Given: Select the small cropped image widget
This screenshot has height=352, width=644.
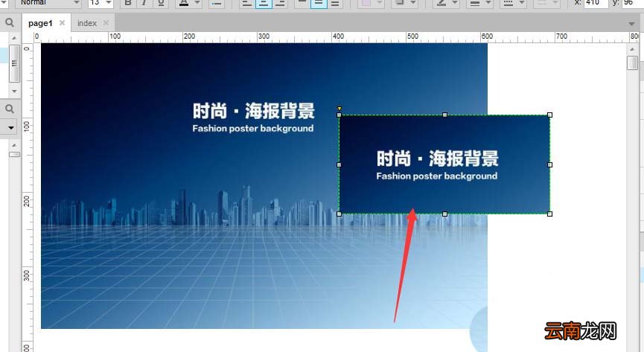Looking at the screenshot, I should pos(444,164).
